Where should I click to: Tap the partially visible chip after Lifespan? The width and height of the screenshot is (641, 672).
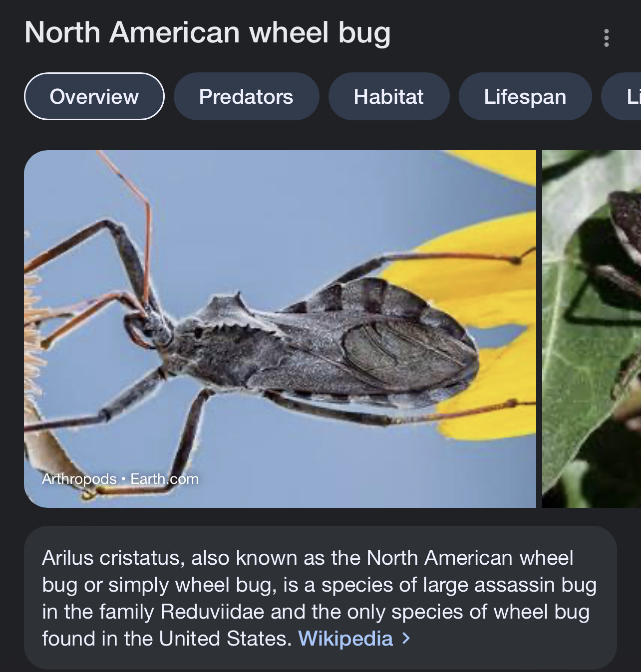622,96
